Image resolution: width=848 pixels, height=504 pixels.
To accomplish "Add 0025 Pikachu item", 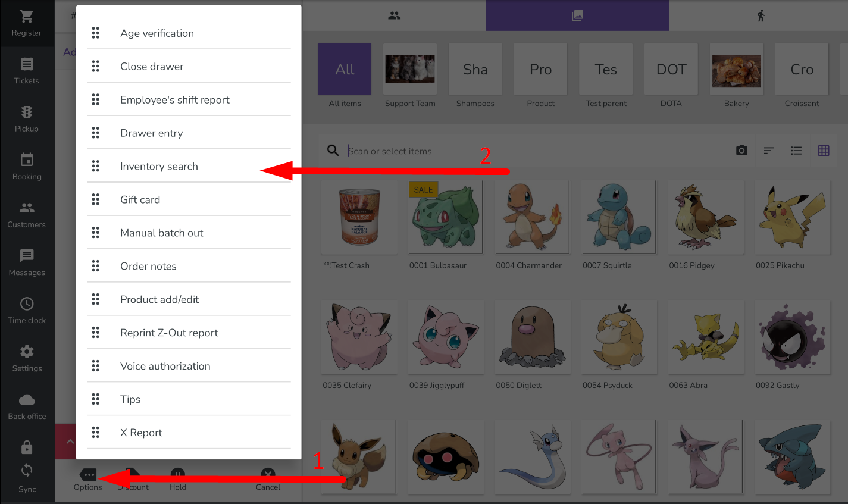I will (792, 226).
